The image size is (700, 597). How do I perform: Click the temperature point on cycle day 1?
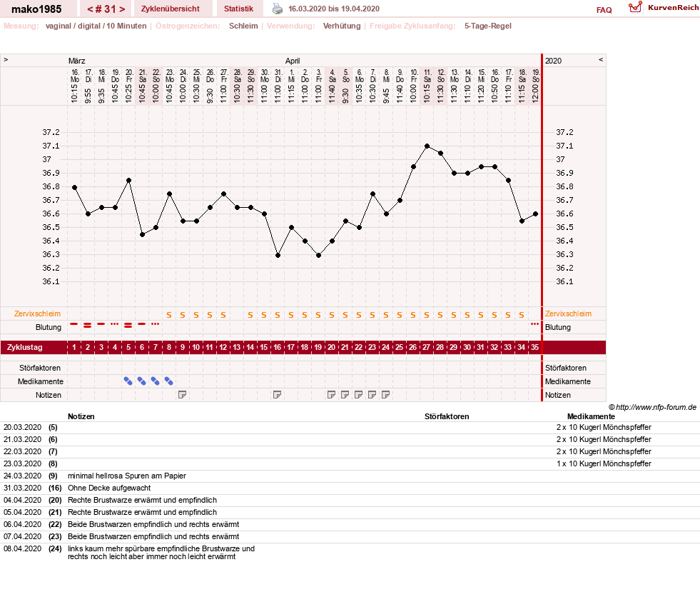pos(74,188)
